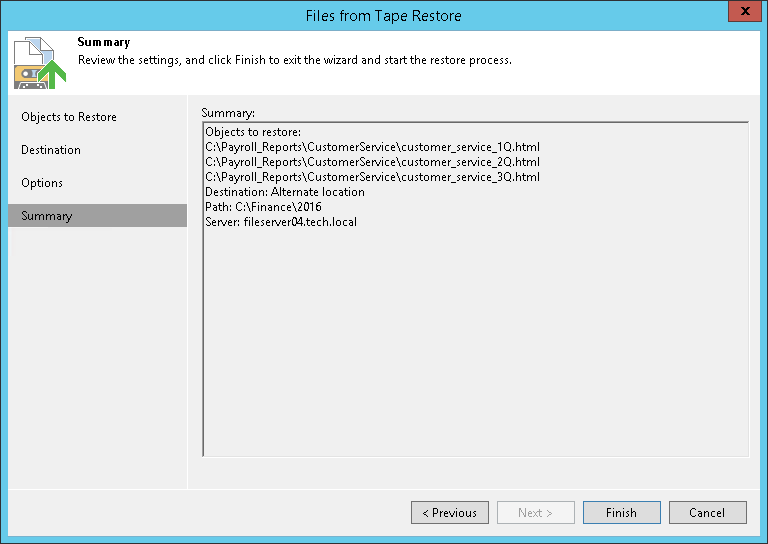This screenshot has height=544, width=768.
Task: Click the Next button
Action: point(535,513)
